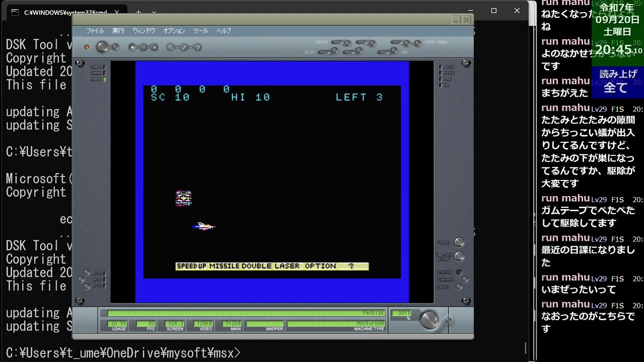This screenshot has height=362, width=644.
Task: Click the F-S round button
Action: pyautogui.click(x=87, y=273)
